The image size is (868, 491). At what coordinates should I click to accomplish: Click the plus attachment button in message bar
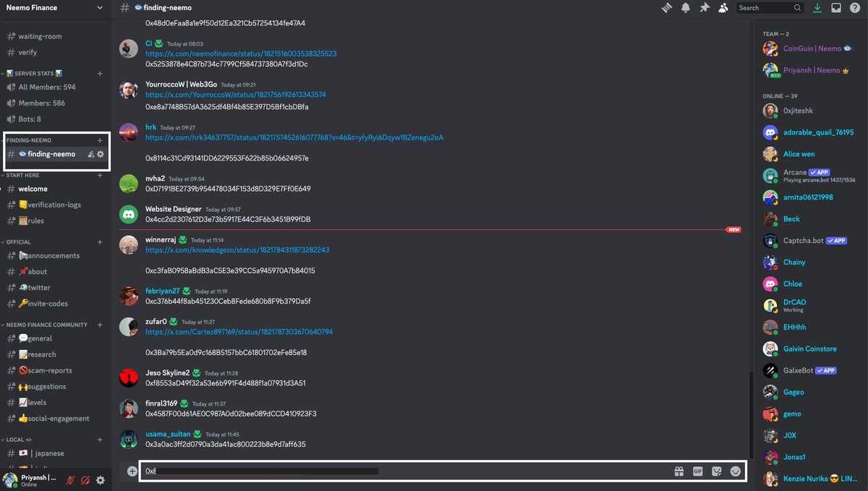132,471
